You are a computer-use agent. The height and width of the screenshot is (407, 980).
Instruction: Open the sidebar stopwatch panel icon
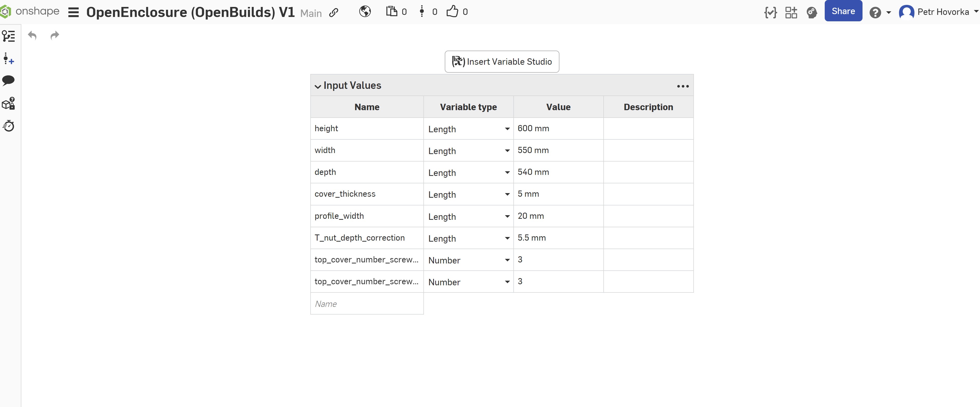[x=8, y=126]
